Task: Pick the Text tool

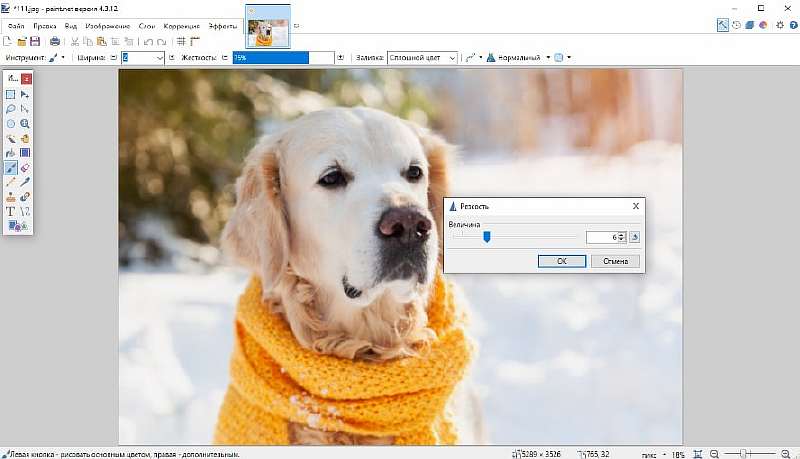Action: tap(11, 212)
